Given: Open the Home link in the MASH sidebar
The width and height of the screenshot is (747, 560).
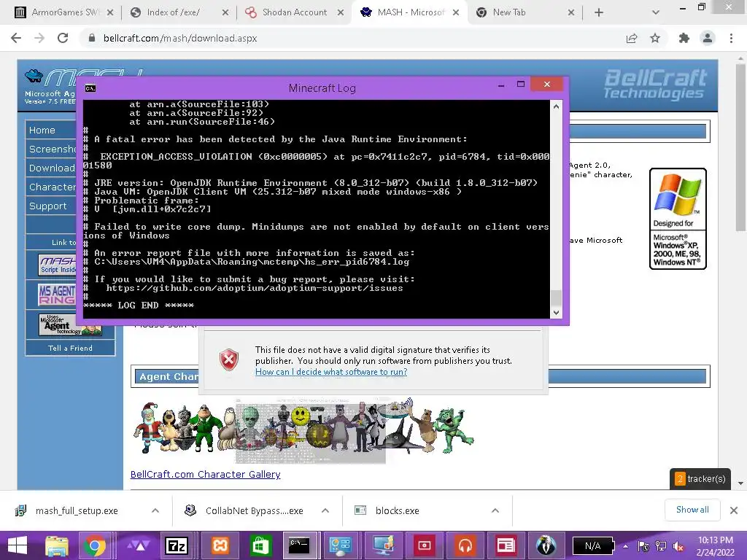Looking at the screenshot, I should pos(42,130).
